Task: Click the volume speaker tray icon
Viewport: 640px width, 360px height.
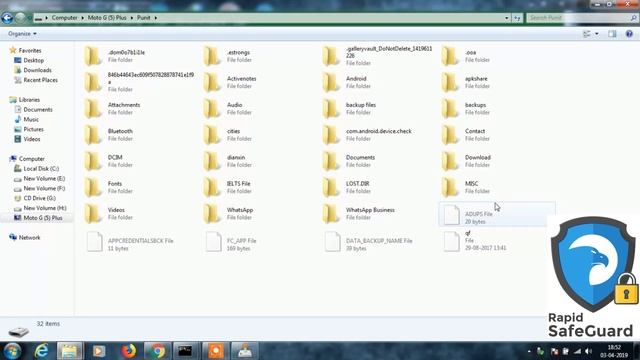Action: tap(588, 351)
